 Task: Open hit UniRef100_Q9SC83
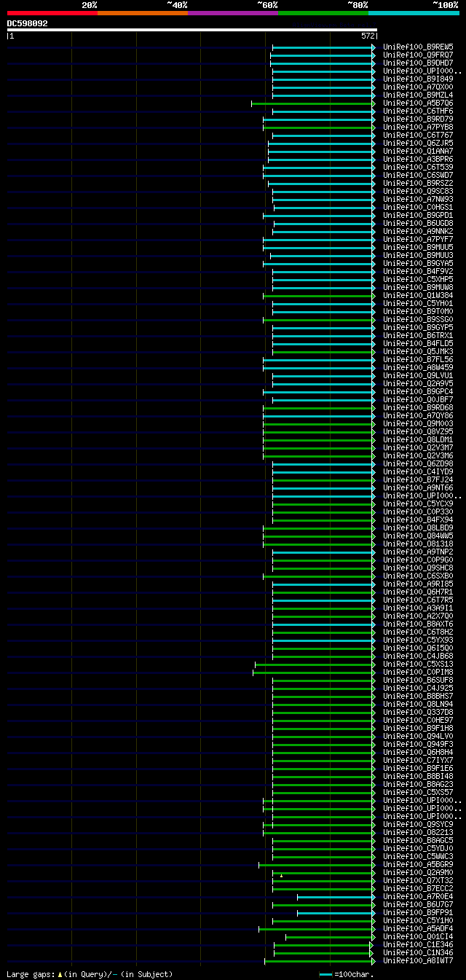(x=418, y=191)
